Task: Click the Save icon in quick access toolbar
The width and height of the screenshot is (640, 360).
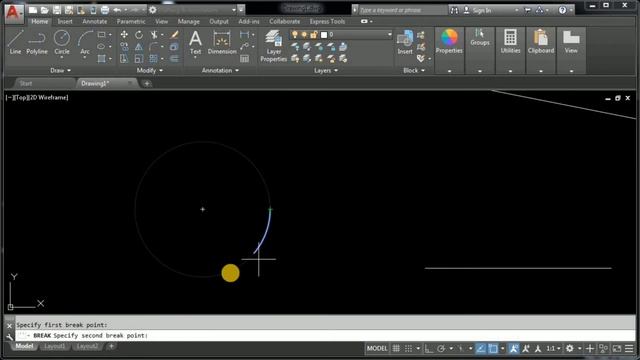Action: click(x=57, y=10)
